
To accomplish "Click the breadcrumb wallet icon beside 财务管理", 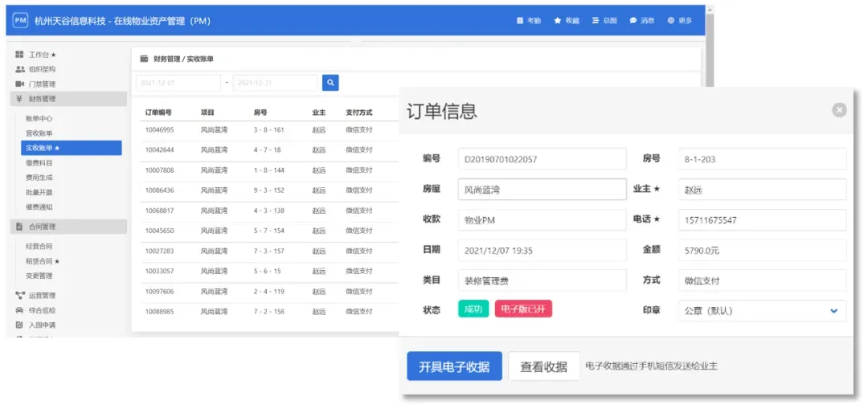I will [144, 59].
